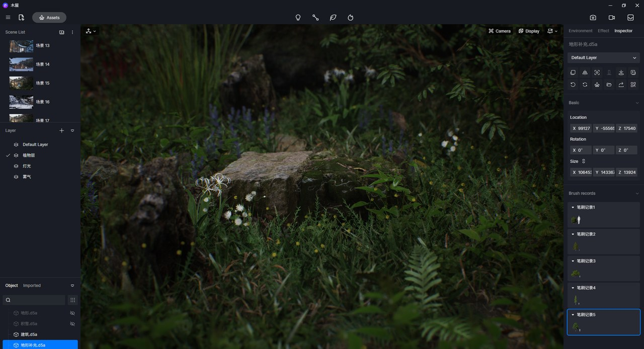Open viewport screen options dropdown

tap(552, 31)
